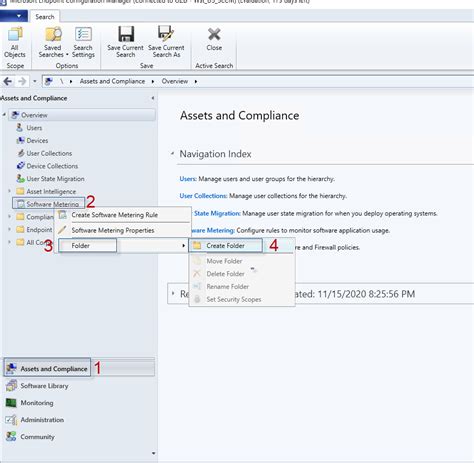
Task: Switch to the Search ribbon tab
Action: 45,17
